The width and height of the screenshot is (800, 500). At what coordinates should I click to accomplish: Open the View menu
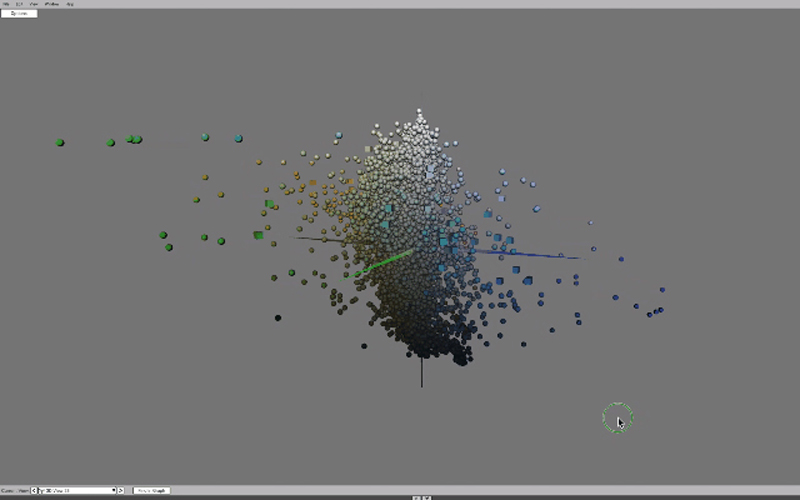tap(33, 4)
